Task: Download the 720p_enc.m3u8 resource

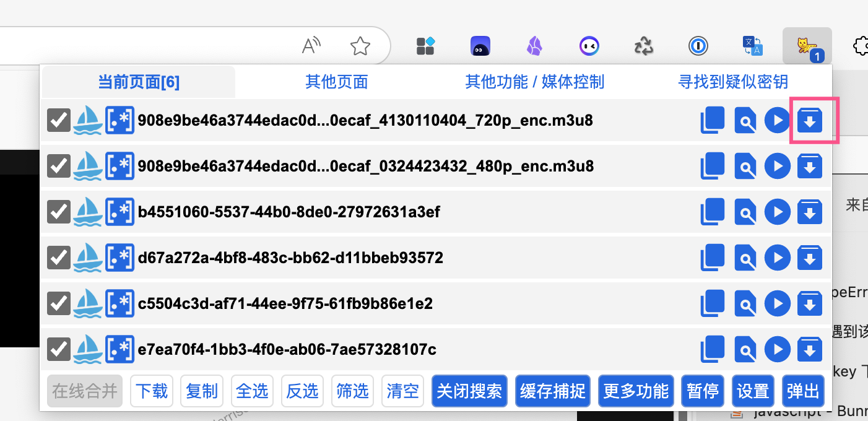Action: (x=809, y=120)
